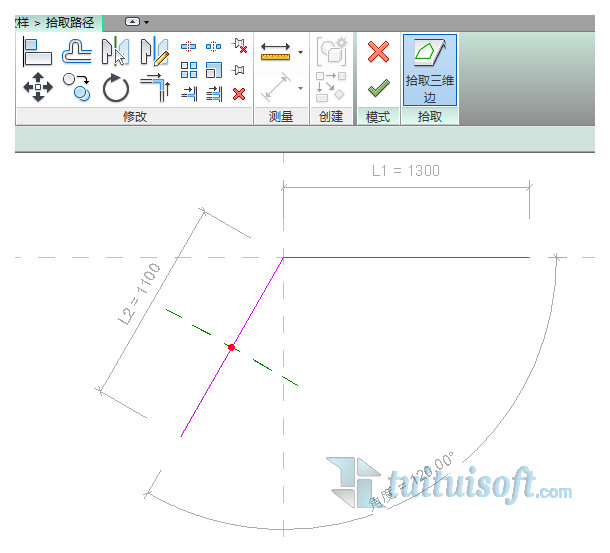Use Trim/Extend to Corner tool
610x553 pixels.
point(156,88)
